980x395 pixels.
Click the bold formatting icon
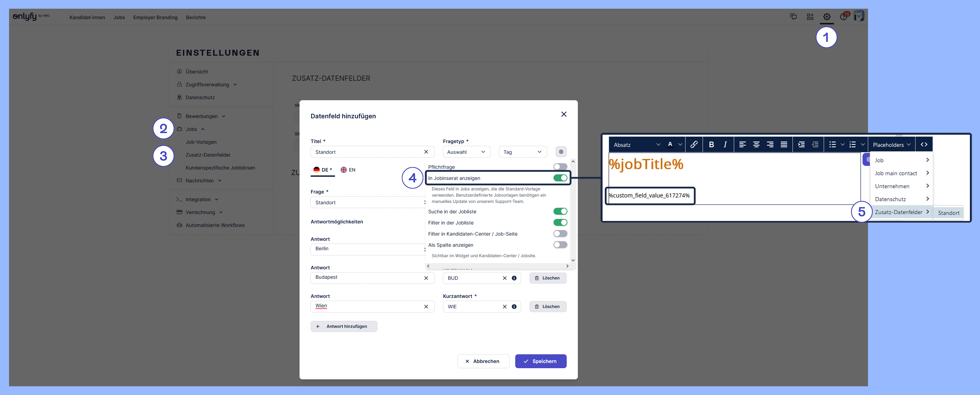(711, 145)
